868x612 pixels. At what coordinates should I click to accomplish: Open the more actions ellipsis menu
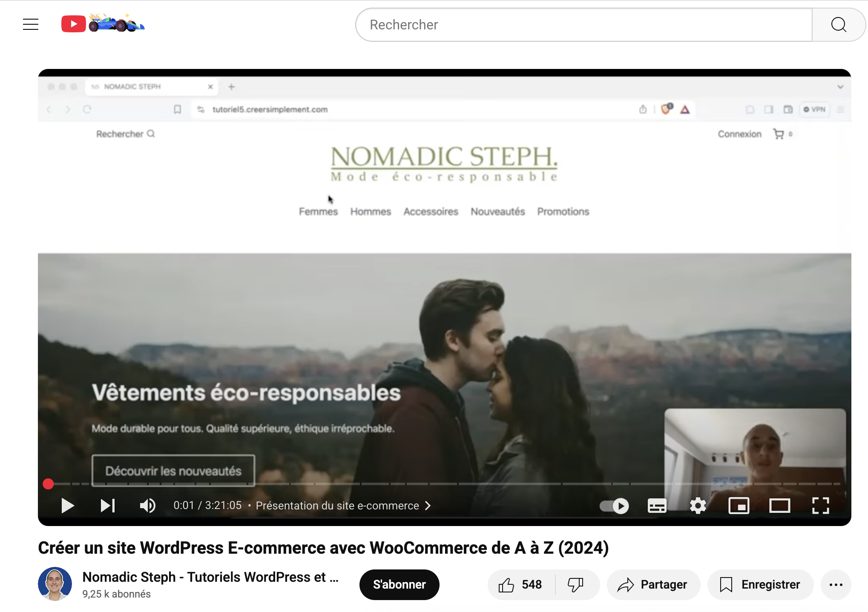tap(836, 584)
